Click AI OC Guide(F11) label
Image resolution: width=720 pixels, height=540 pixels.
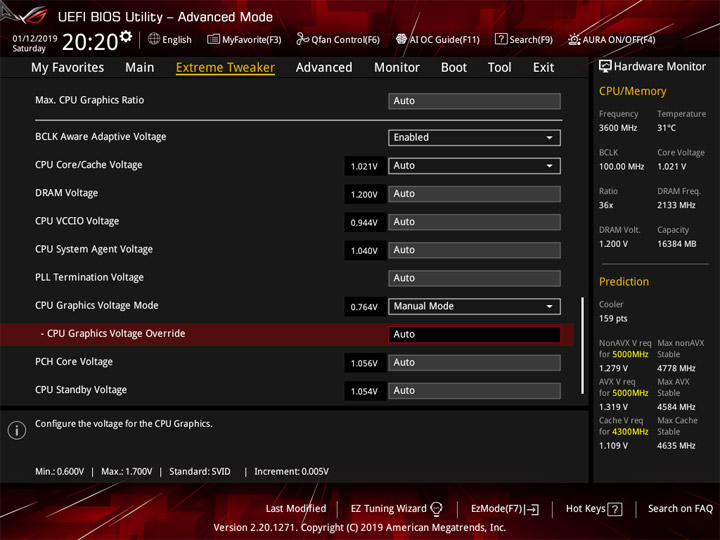point(444,40)
